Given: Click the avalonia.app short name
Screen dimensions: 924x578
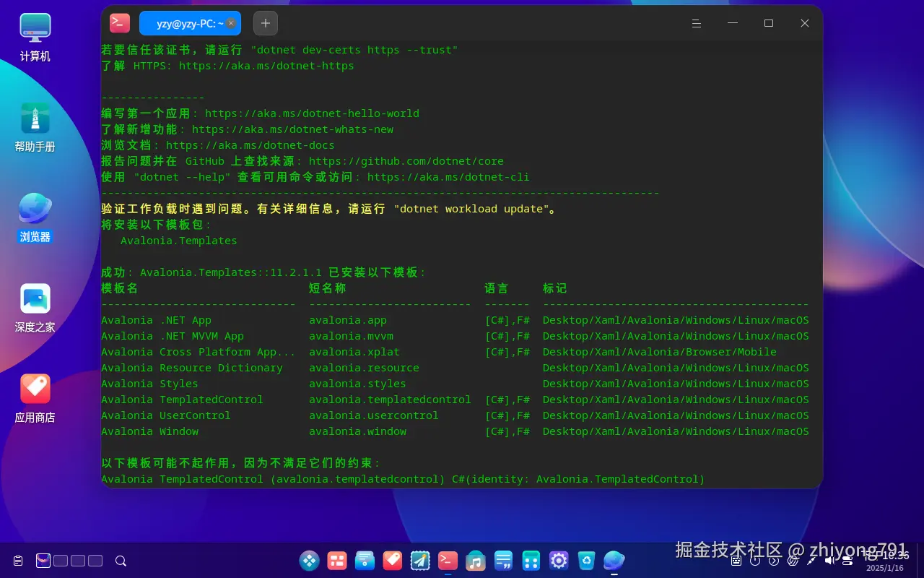Looking at the screenshot, I should pyautogui.click(x=348, y=320).
